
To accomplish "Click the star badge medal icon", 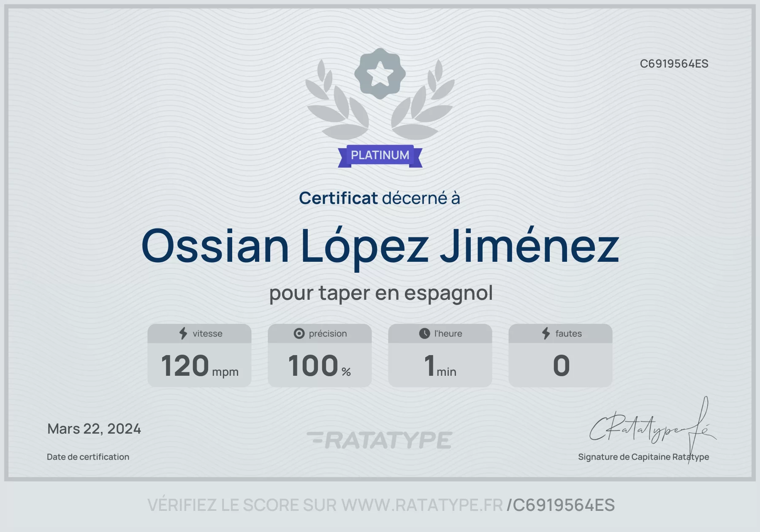I will tap(380, 73).
